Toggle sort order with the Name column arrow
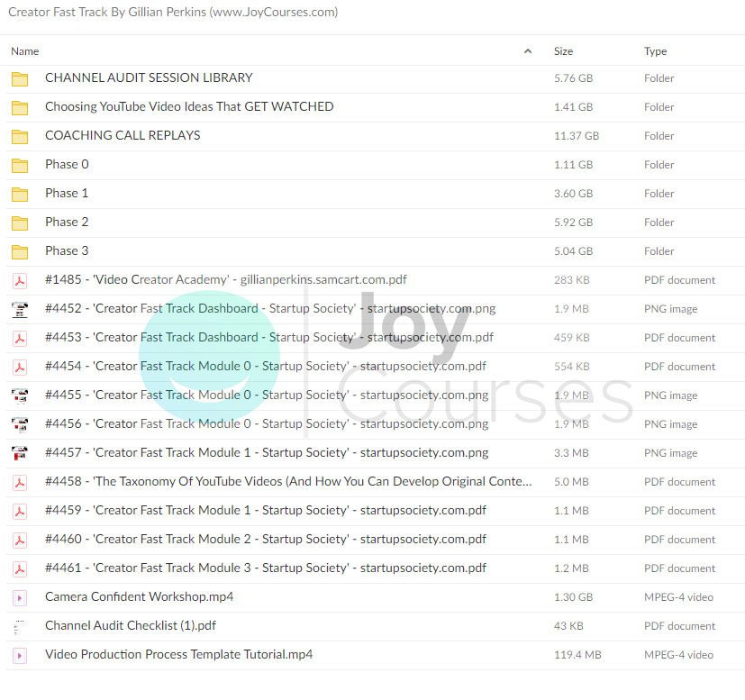This screenshot has width=745, height=700. tap(527, 51)
